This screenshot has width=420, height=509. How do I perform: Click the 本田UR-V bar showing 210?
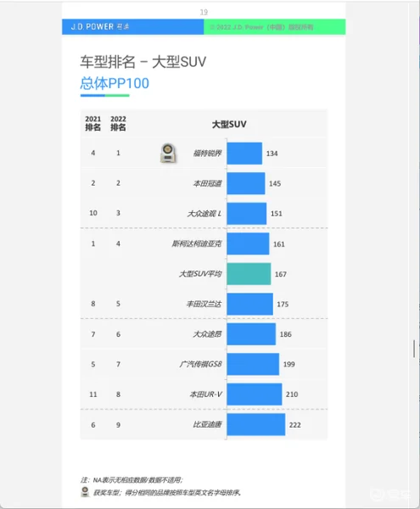coord(255,394)
